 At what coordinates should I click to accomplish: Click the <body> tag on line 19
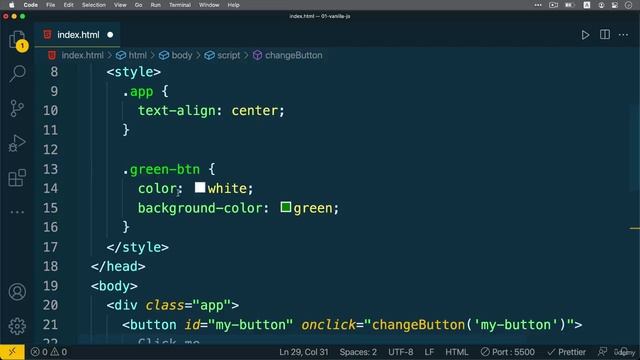point(114,286)
